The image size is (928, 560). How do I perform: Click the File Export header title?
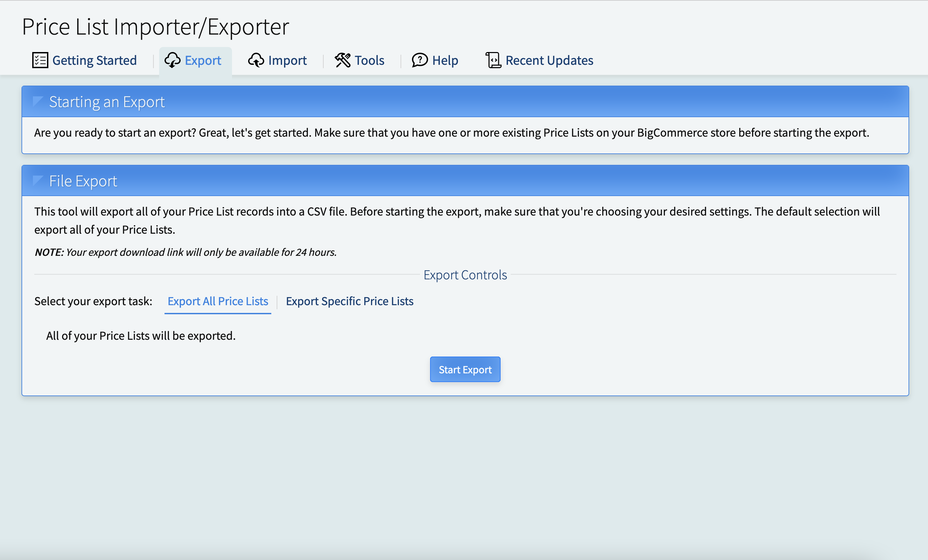pos(83,181)
